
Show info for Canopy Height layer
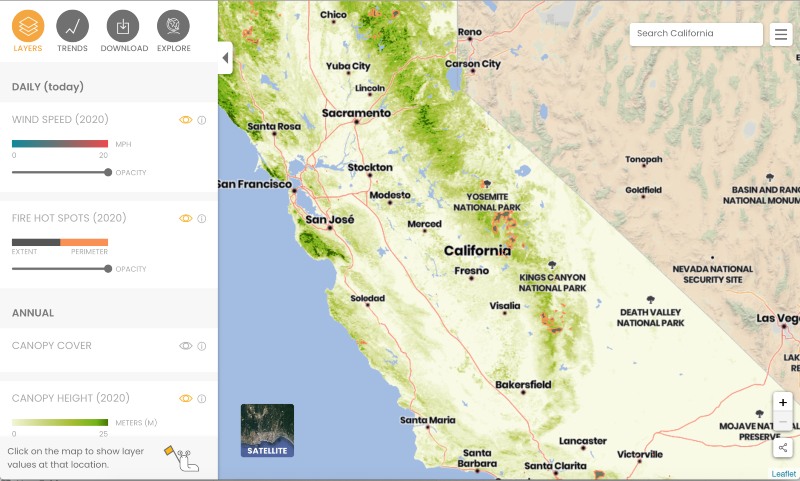tap(202, 398)
